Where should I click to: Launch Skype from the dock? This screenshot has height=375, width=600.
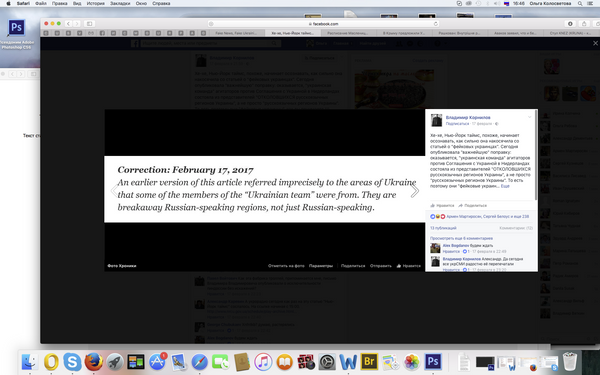click(72, 362)
